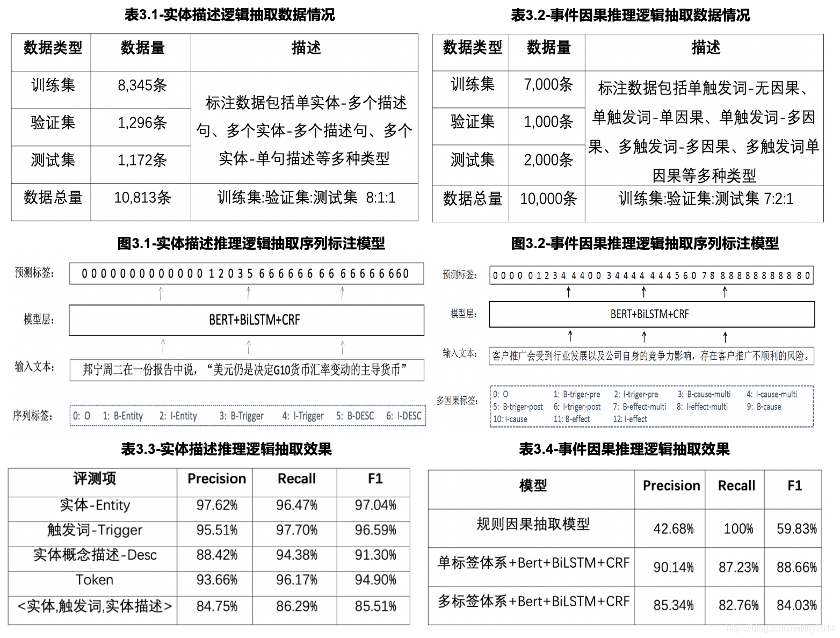The height and width of the screenshot is (638, 840).
Task: Select the Precision column header in 表3.3
Action: pyautogui.click(x=215, y=478)
